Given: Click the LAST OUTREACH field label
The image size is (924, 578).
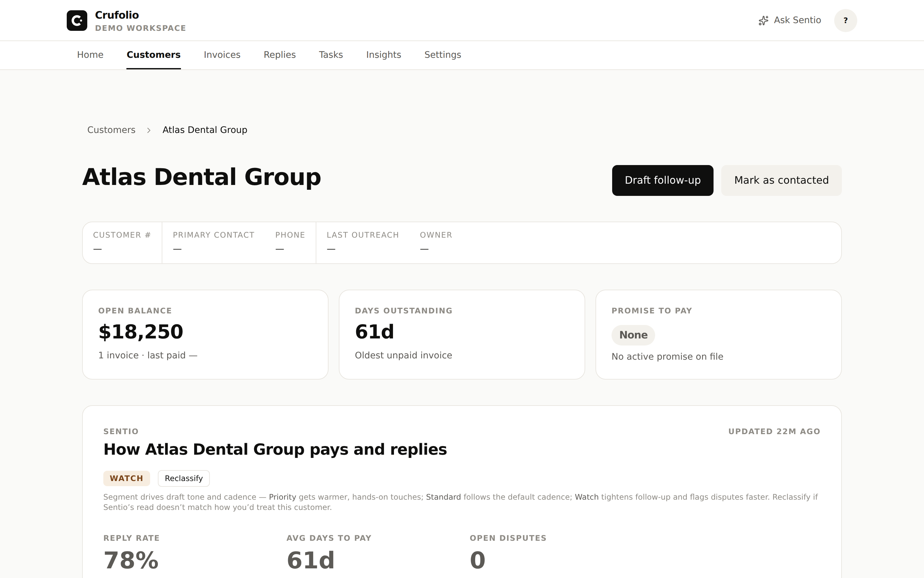Looking at the screenshot, I should click(363, 235).
